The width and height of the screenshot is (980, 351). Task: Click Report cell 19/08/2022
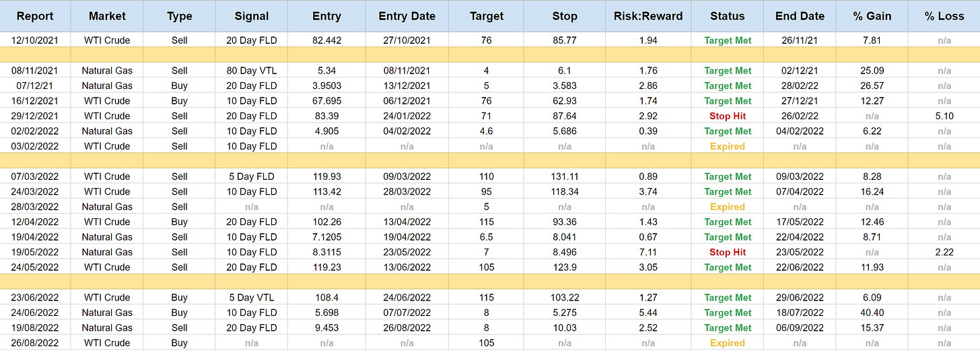(34, 327)
